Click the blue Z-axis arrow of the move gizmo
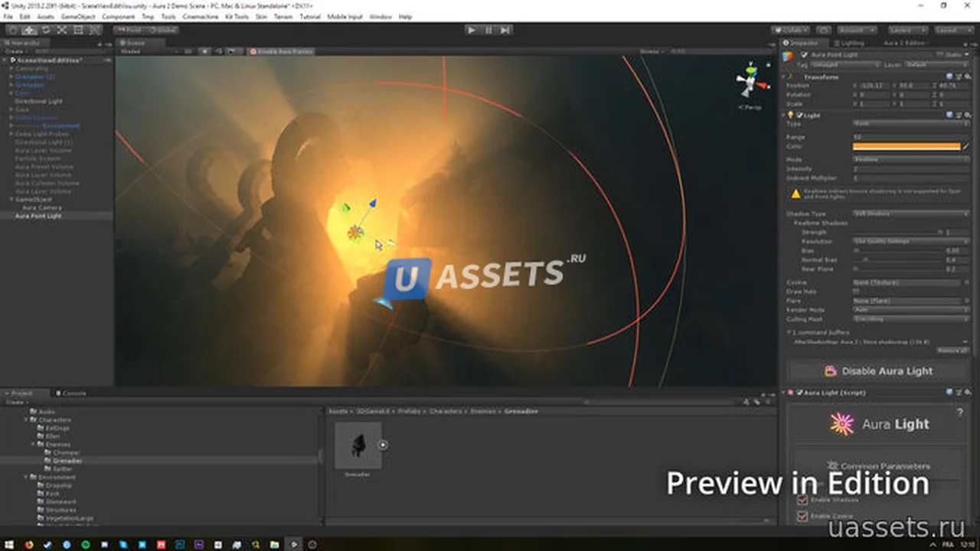This screenshot has height=551, width=980. pos(372,204)
